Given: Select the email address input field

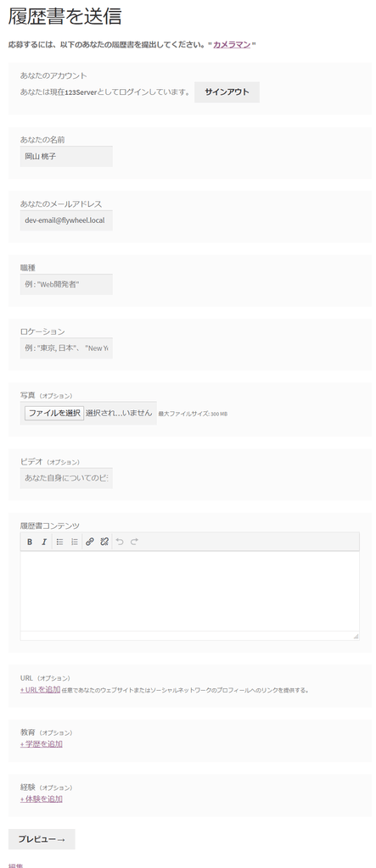Looking at the screenshot, I should (66, 220).
